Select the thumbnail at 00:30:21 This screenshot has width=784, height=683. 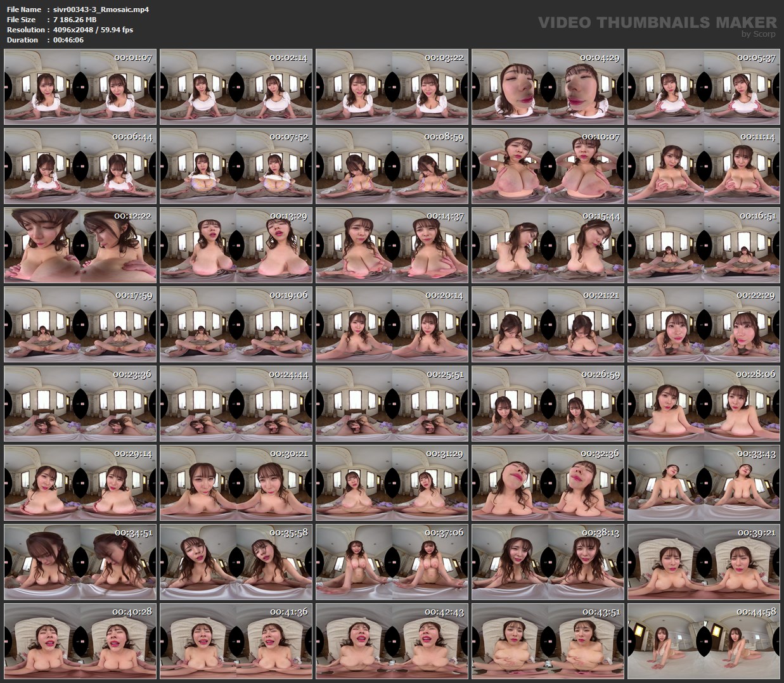(236, 482)
